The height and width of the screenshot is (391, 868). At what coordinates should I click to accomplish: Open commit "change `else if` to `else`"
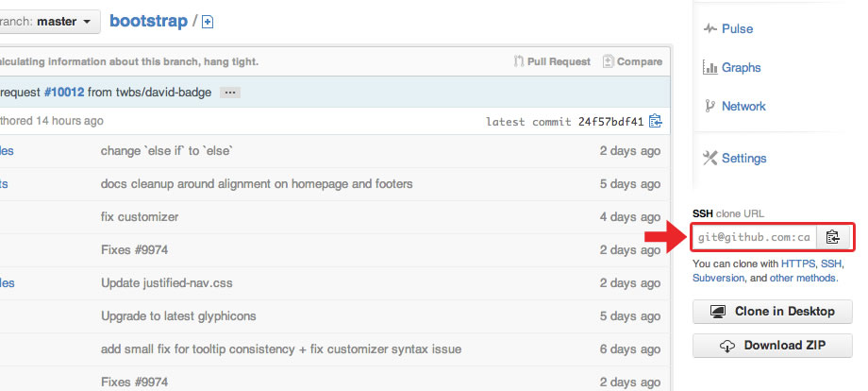tap(167, 151)
